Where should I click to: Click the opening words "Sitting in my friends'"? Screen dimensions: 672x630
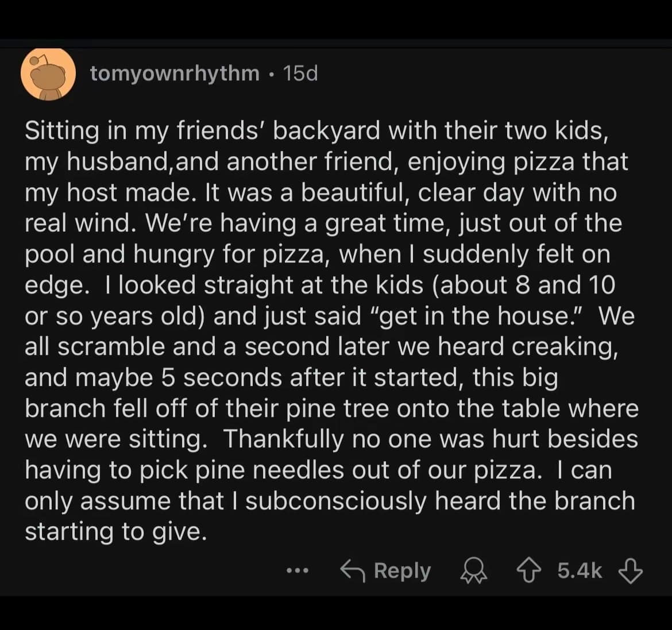tap(144, 130)
